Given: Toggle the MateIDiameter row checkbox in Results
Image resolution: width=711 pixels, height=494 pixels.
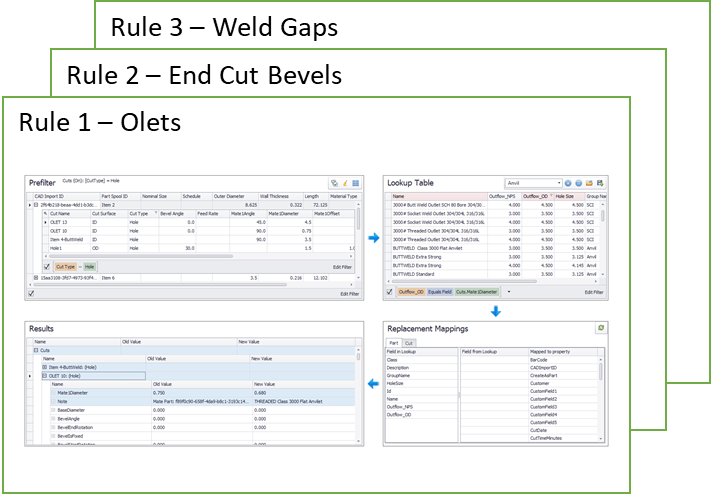Looking at the screenshot, I should point(53,393).
